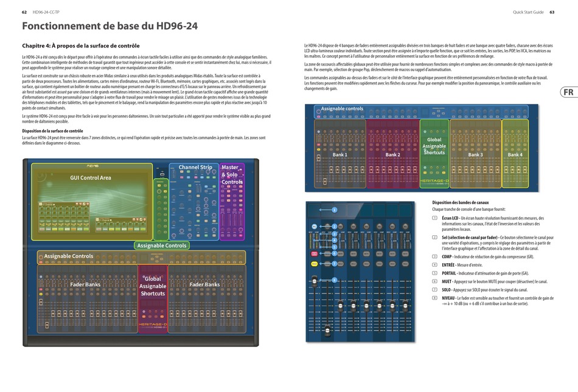Click the bold list term 'SOLO' after box 7
578x392 pixels.
(x=447, y=290)
